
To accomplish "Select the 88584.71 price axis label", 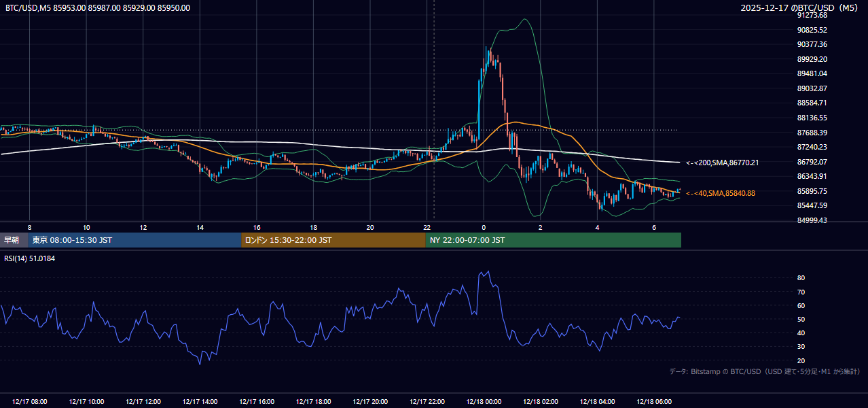I will point(812,103).
